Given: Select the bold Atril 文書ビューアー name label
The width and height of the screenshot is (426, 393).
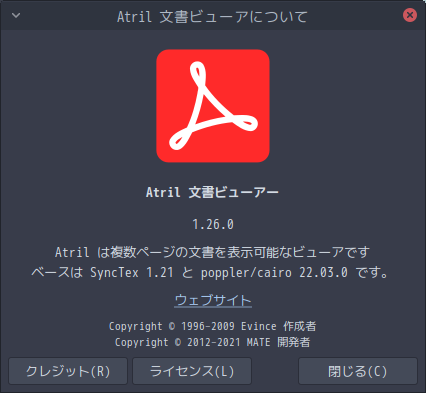Looking at the screenshot, I should (212, 192).
